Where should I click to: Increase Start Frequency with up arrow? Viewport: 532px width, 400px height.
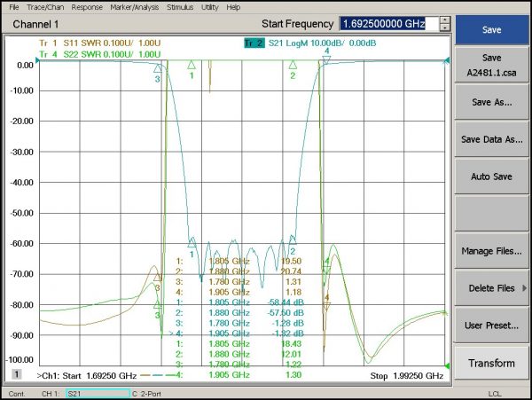[x=445, y=20]
